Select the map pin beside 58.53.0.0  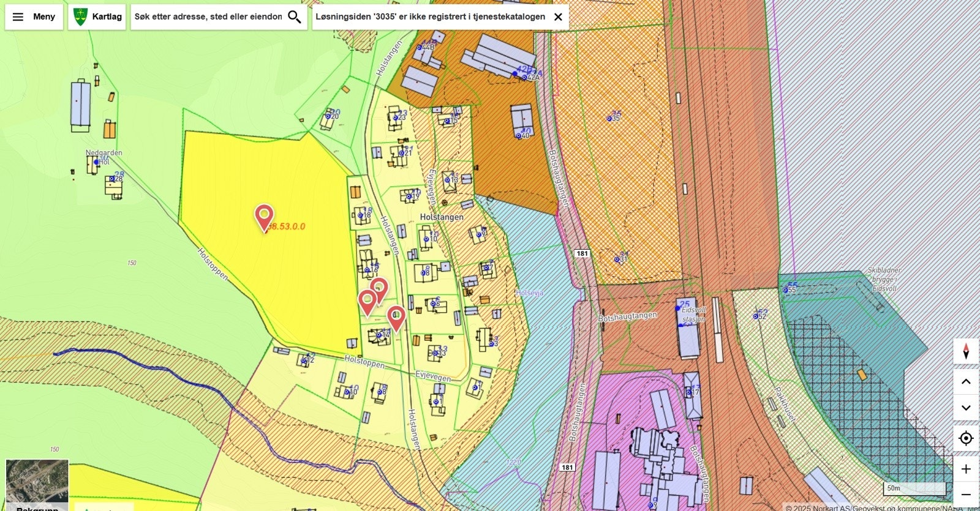click(x=264, y=218)
